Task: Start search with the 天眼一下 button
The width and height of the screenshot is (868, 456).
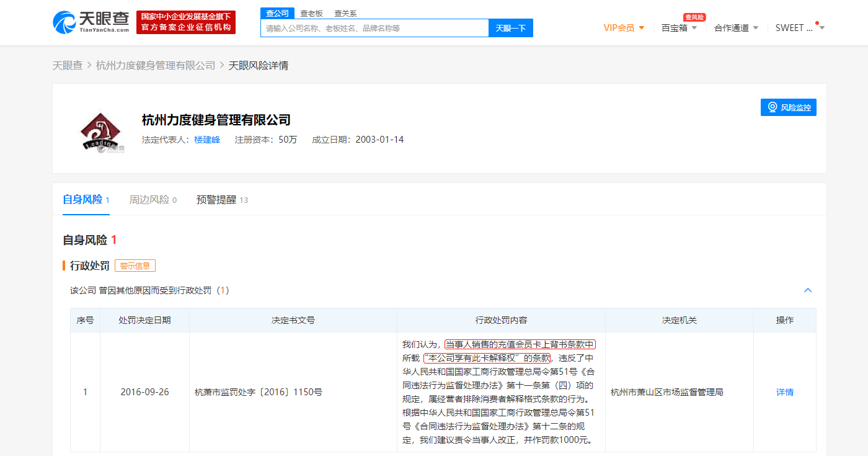Action: (511, 28)
